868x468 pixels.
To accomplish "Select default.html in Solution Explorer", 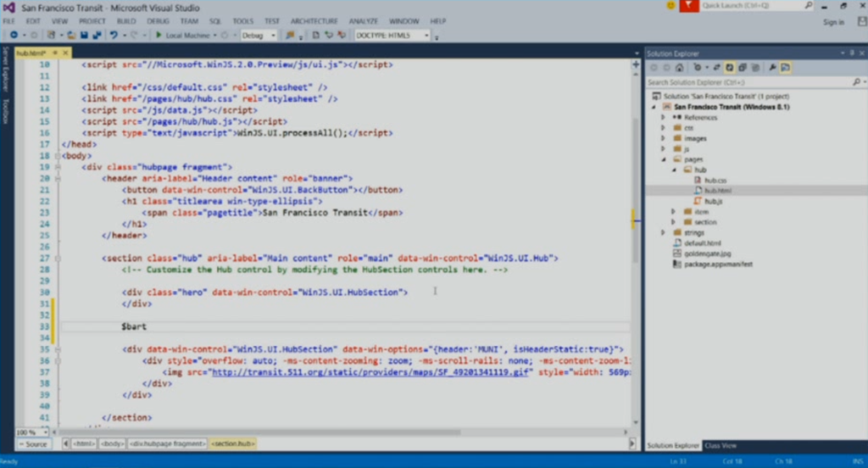I will click(x=702, y=243).
